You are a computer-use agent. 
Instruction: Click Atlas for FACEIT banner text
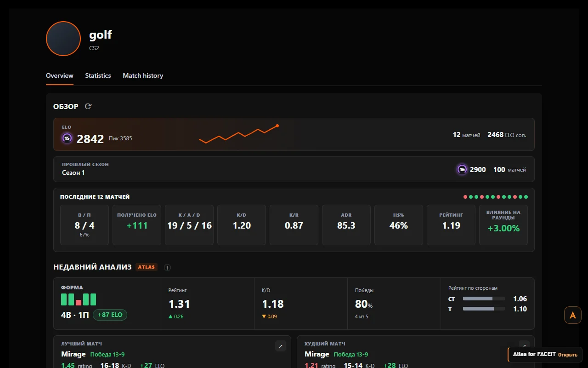coord(534,354)
